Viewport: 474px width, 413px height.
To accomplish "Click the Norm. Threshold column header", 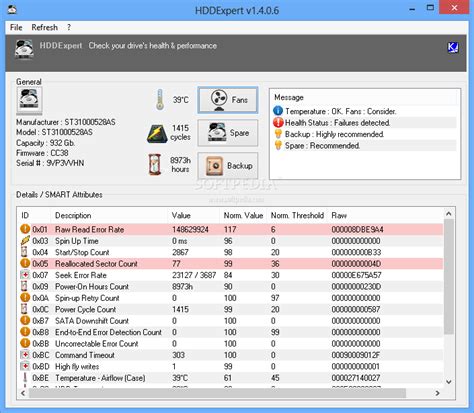I will click(x=297, y=215).
